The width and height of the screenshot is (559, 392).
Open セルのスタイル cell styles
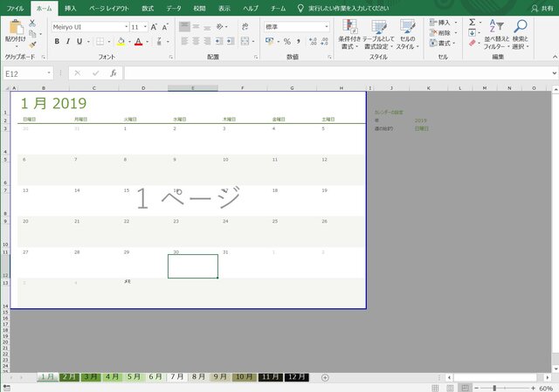[x=408, y=35]
